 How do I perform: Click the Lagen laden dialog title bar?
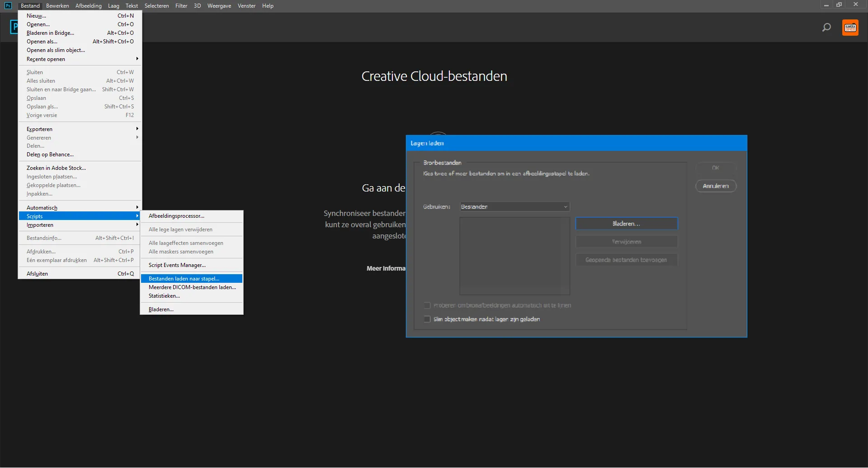coord(576,143)
